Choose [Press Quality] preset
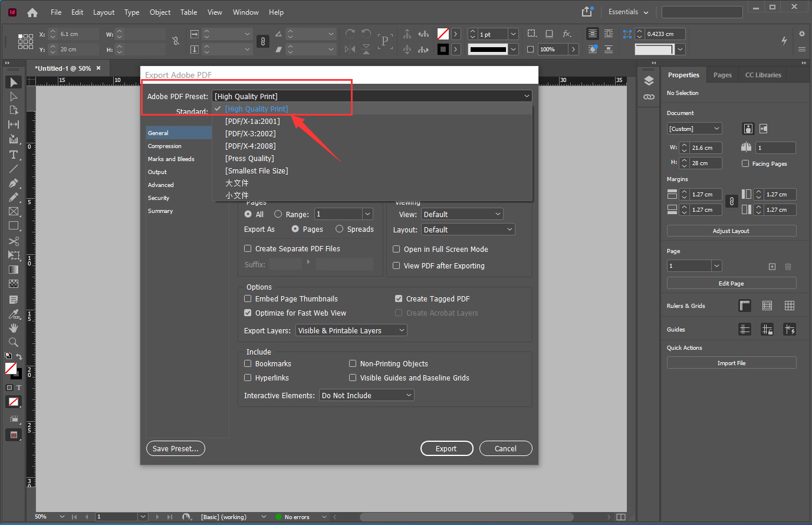The image size is (812, 525). click(x=249, y=158)
